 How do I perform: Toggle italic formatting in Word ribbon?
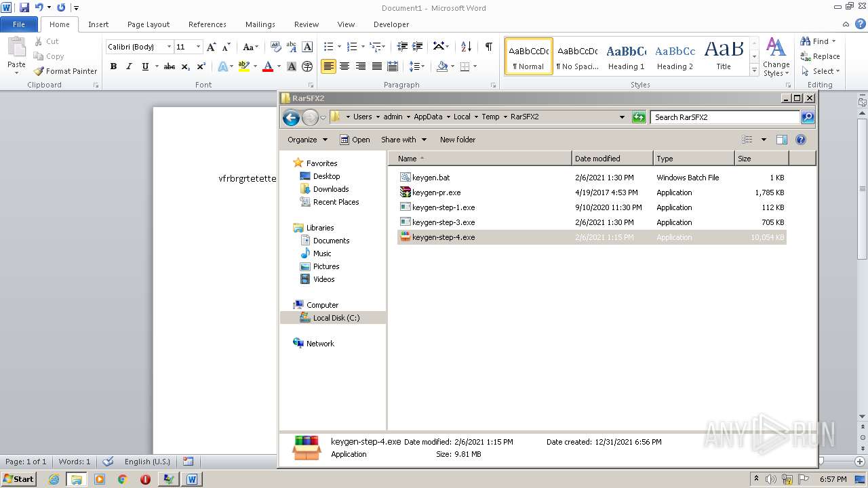tap(129, 66)
